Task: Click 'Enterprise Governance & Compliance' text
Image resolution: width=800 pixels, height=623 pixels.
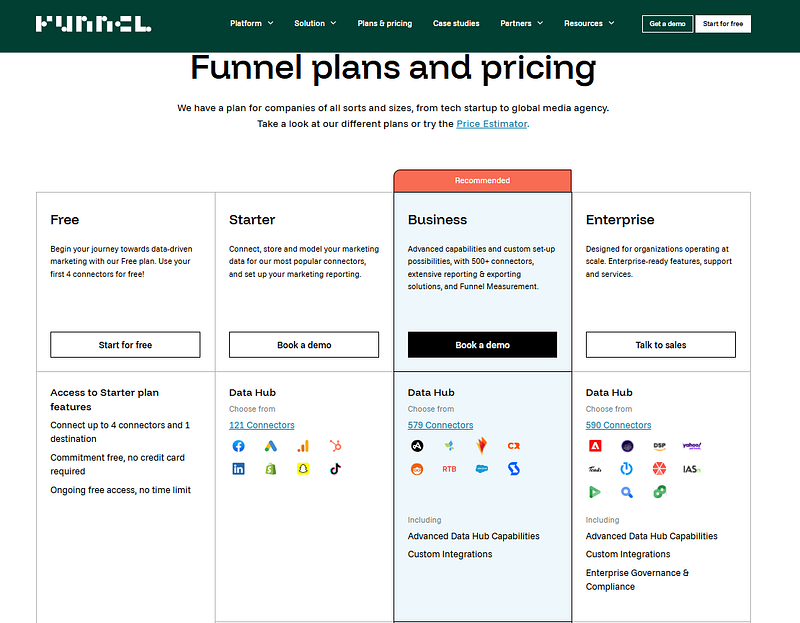Action: 637,580
